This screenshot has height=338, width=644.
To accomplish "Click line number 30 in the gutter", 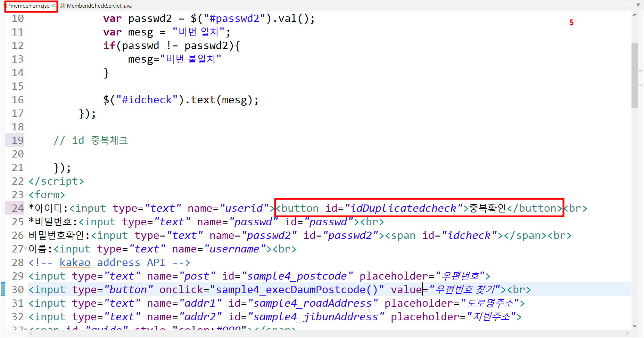I will point(18,290).
